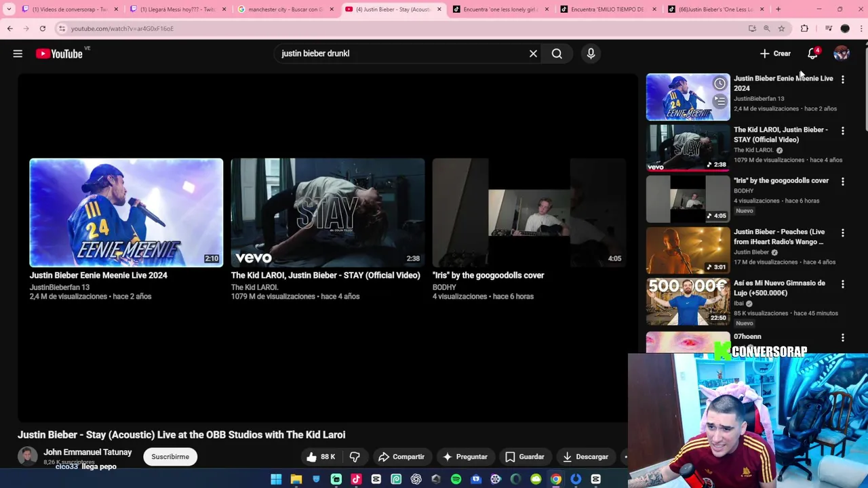
Task: Clear the search box with X
Action: (x=533, y=54)
